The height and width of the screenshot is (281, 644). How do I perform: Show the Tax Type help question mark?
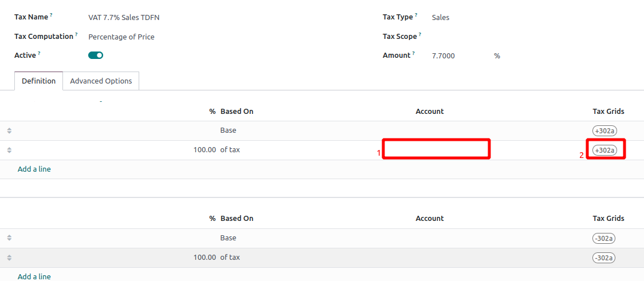point(416,15)
